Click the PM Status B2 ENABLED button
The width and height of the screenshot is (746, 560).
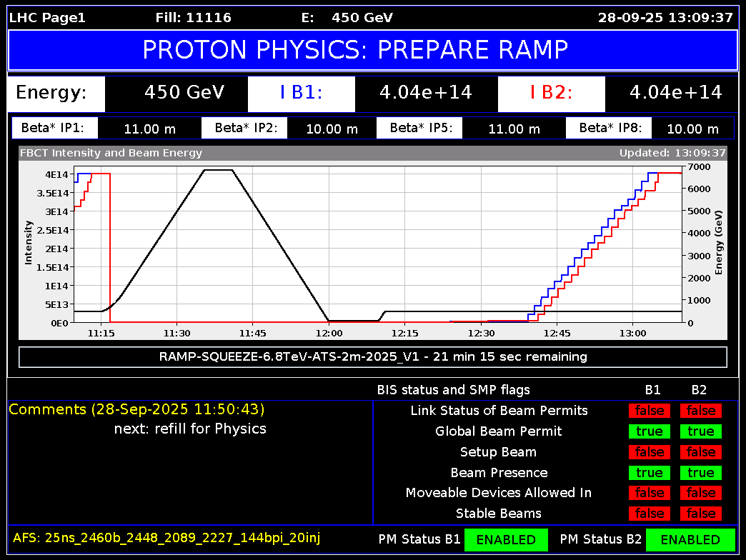pyautogui.click(x=690, y=540)
